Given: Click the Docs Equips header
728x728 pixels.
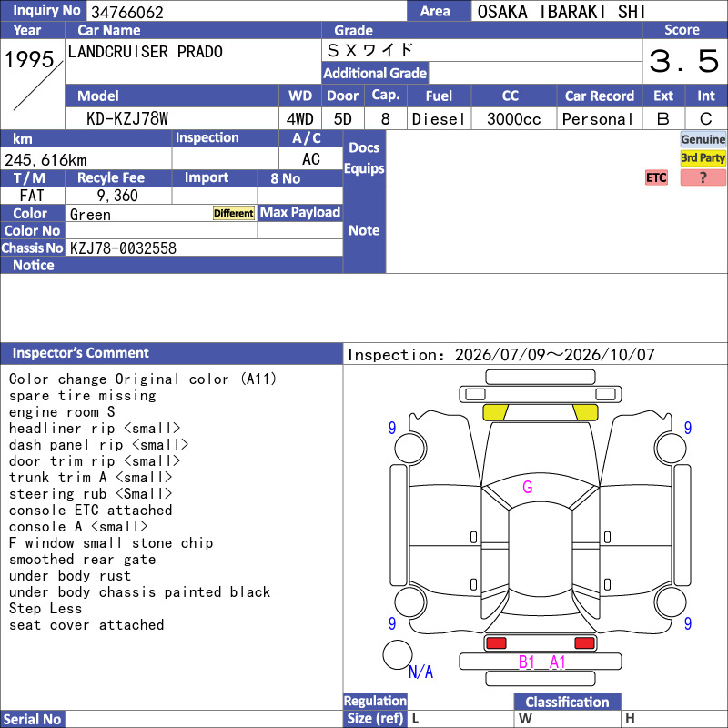Looking at the screenshot, I should tap(364, 157).
